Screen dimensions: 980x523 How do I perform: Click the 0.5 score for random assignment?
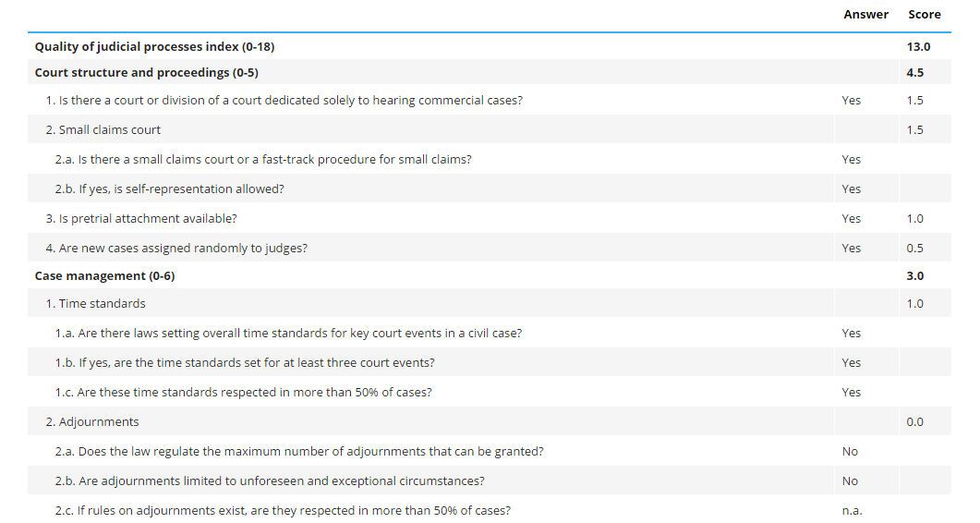pos(914,248)
